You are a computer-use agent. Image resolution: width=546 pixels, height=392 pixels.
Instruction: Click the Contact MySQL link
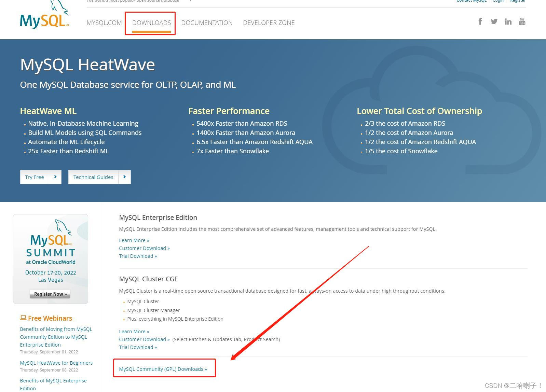tap(472, 1)
